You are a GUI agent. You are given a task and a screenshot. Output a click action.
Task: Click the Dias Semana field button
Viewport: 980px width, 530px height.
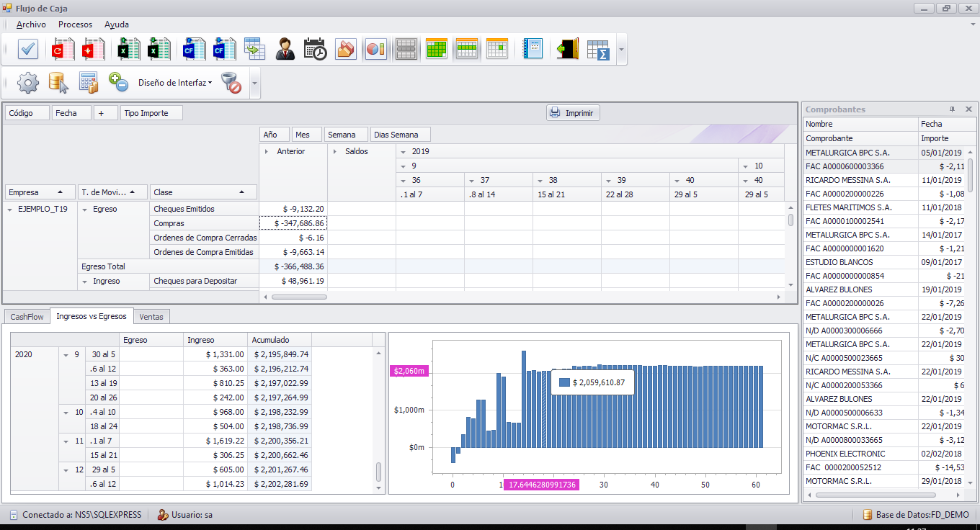click(400, 135)
